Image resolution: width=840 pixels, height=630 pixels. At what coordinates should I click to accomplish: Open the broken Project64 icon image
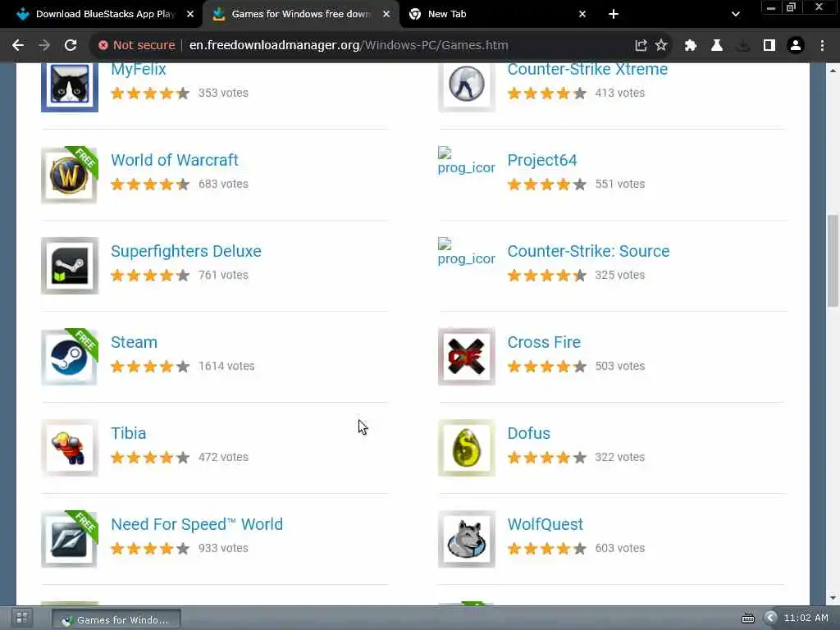pyautogui.click(x=466, y=161)
